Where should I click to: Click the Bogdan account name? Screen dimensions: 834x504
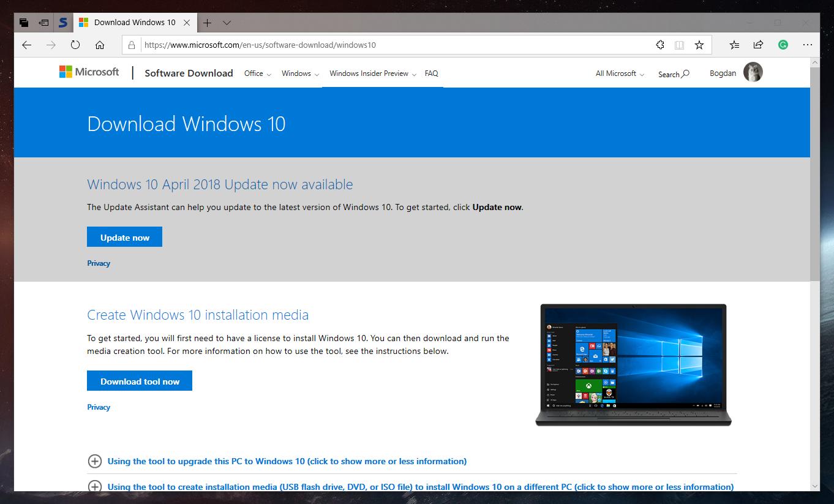click(x=723, y=73)
